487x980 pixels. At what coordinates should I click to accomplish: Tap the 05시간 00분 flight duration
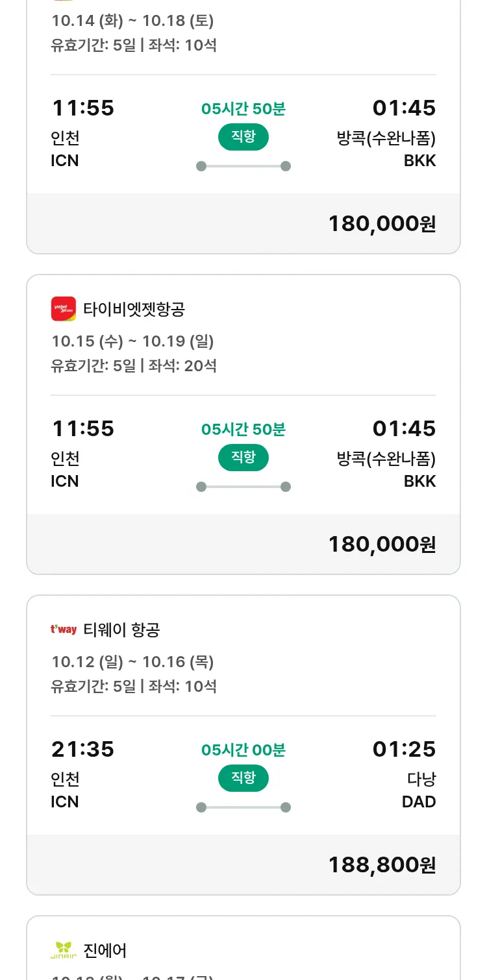[x=243, y=750]
